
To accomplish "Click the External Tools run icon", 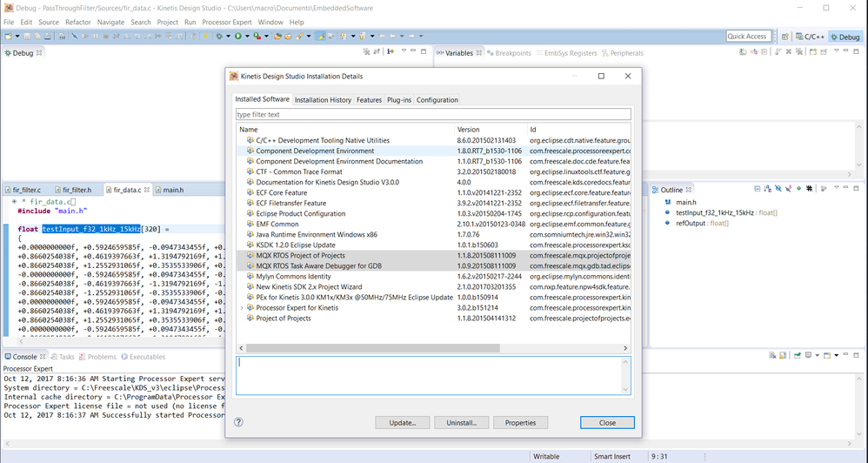I will [x=257, y=36].
